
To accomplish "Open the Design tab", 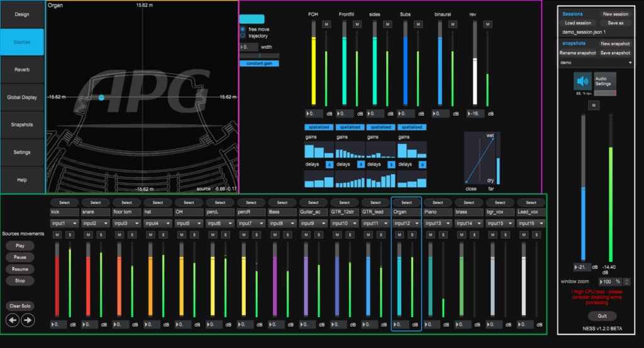I will click(x=22, y=14).
